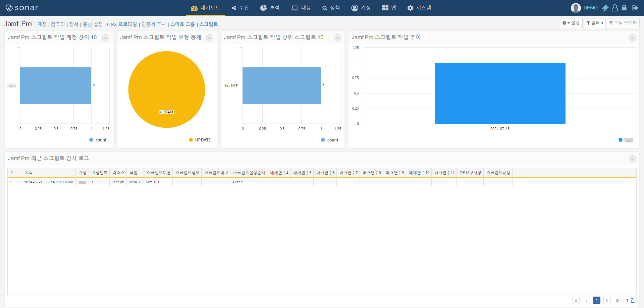The height and width of the screenshot is (308, 644).
Task: Open the 스크립트 link
Action: pos(209,24)
